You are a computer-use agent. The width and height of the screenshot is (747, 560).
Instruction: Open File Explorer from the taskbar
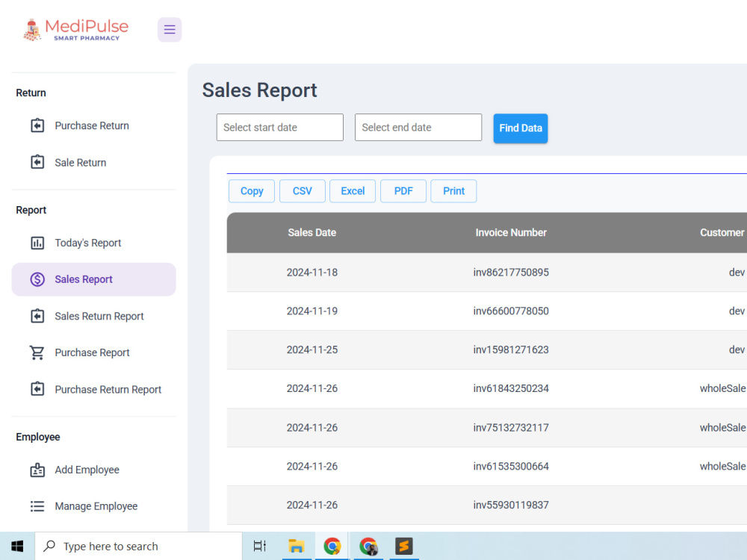coord(297,547)
